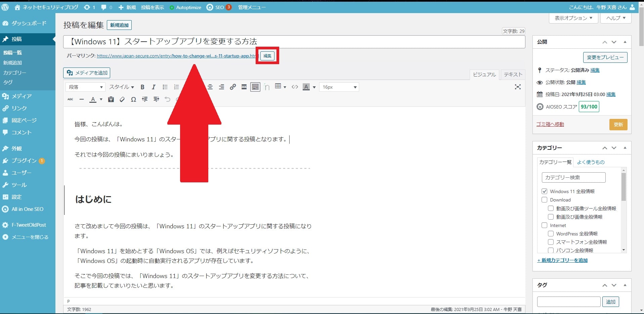Insert a numbered list
Image resolution: width=644 pixels, height=314 pixels.
point(176,87)
